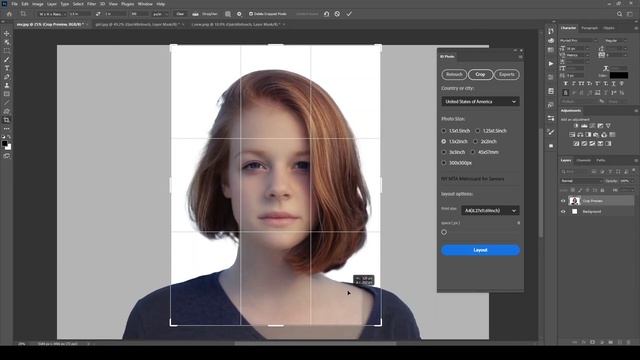Click the Exports button
The image size is (640, 360).
coord(507,74)
